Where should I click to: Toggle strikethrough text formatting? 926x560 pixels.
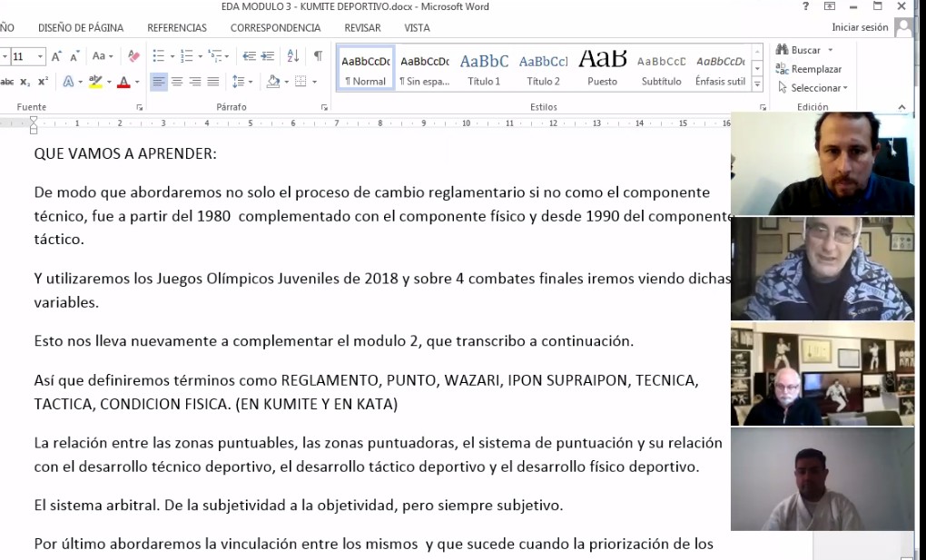click(x=7, y=82)
